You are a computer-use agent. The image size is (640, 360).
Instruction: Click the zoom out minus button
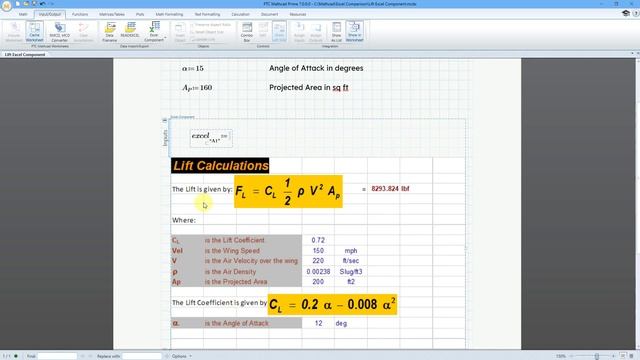coord(571,356)
